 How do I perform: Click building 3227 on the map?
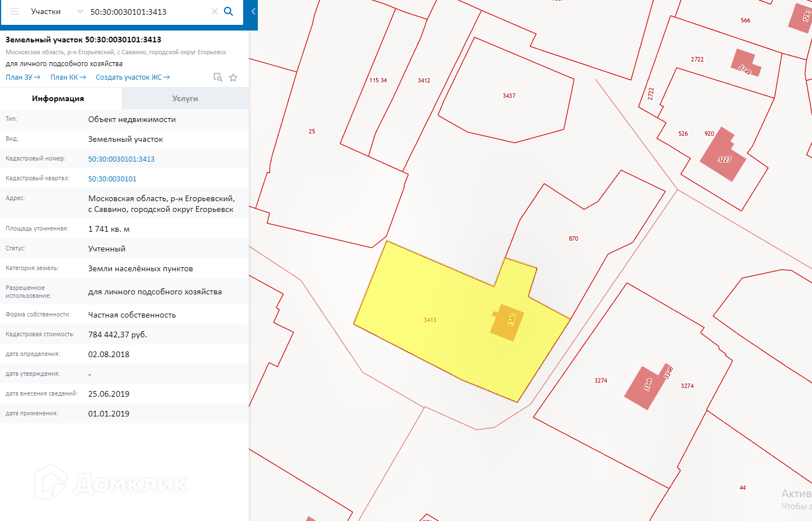(x=723, y=155)
